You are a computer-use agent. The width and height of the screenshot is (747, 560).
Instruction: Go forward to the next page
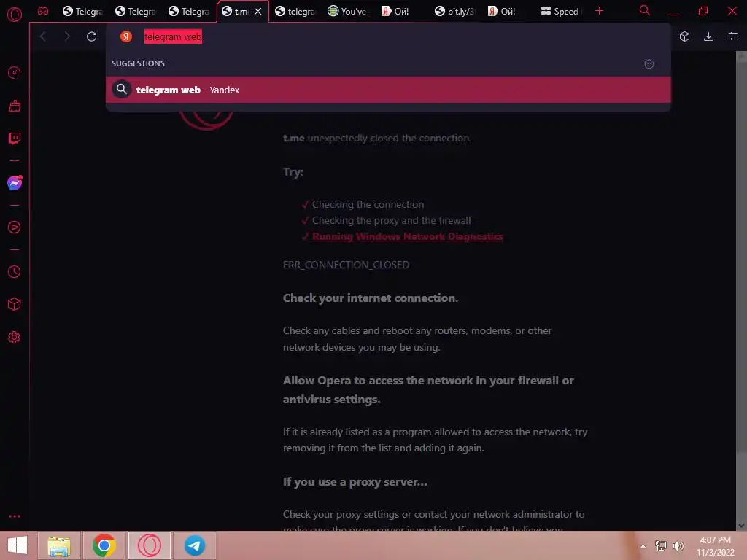tap(67, 36)
